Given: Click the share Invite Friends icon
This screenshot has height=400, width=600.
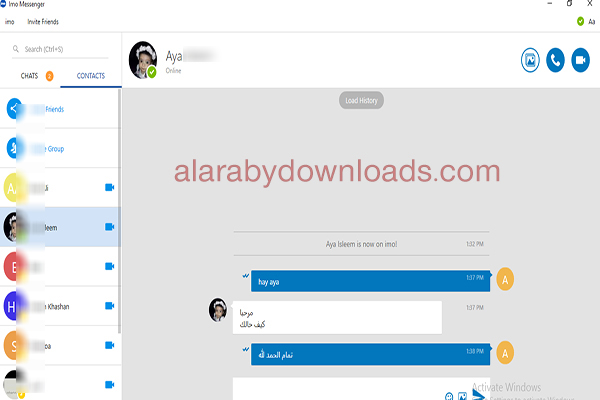Looking at the screenshot, I should tap(14, 109).
